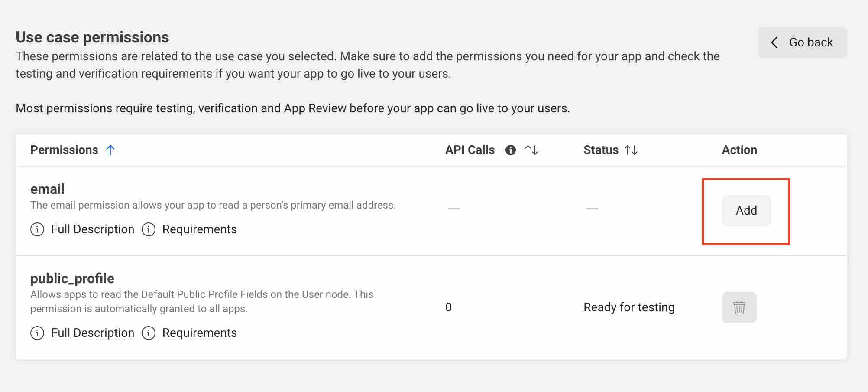868x392 pixels.
Task: Click the Status column header text
Action: 601,150
